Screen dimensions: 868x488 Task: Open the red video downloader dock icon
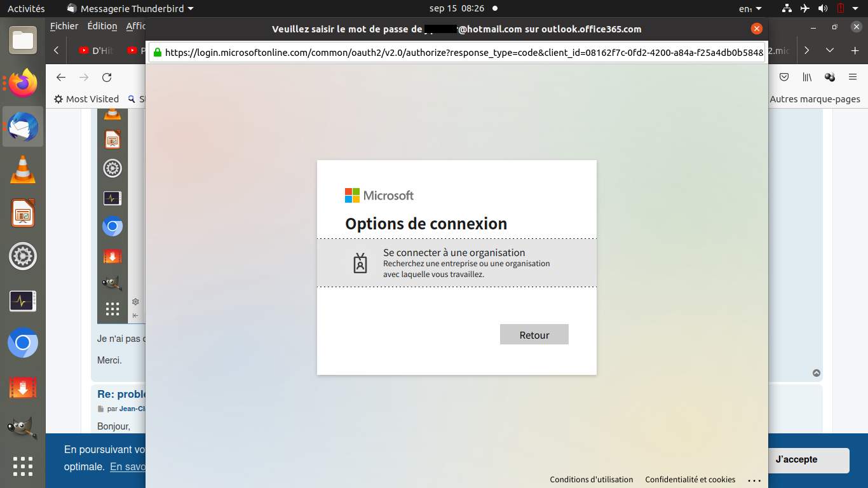pyautogui.click(x=23, y=387)
